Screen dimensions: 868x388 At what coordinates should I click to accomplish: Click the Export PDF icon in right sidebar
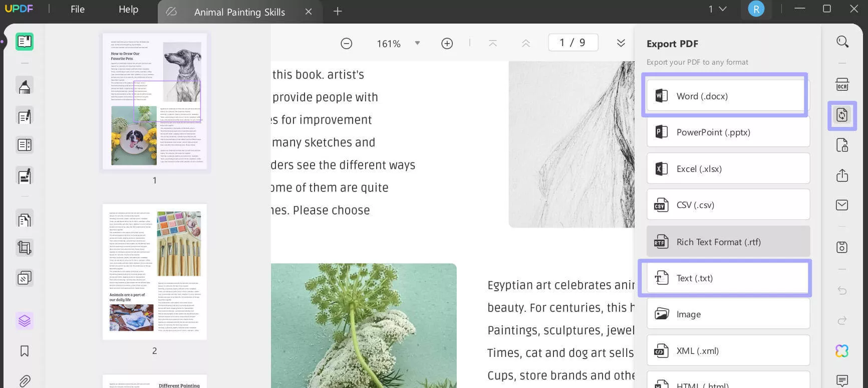[842, 115]
